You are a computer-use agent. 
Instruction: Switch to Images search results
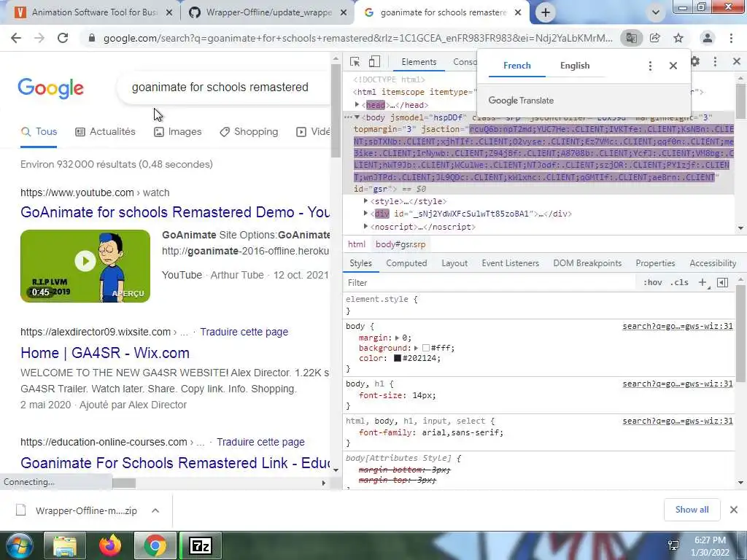178,132
